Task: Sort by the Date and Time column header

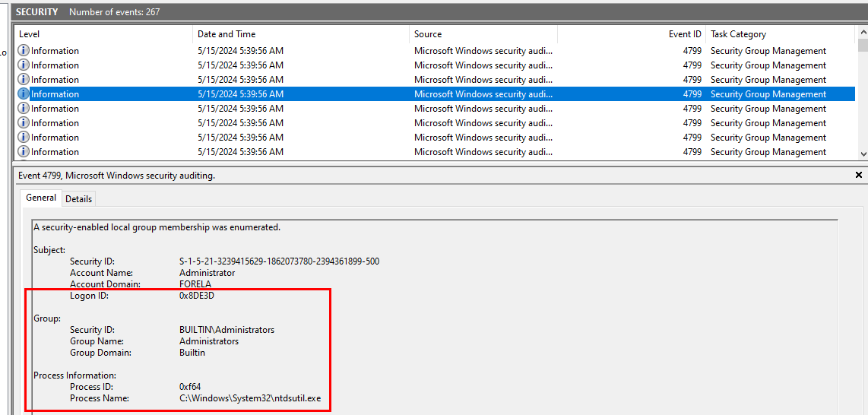Action: click(x=300, y=34)
